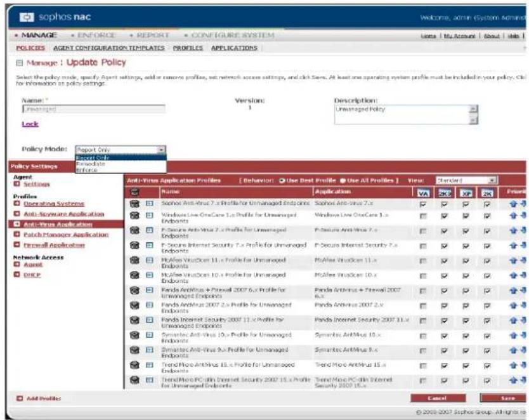Click the remove icon for Panda Internet Security profile
The width and height of the screenshot is (529, 420).
point(134,320)
